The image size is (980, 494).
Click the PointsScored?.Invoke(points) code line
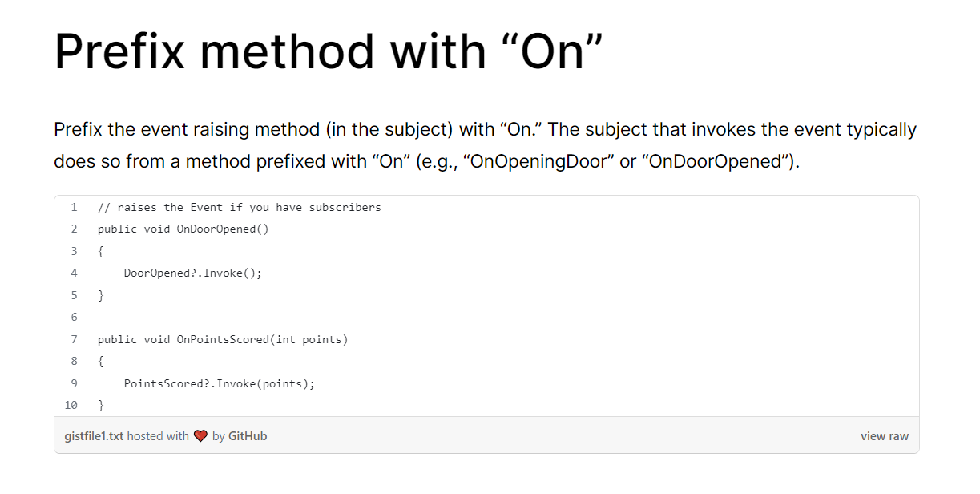click(x=220, y=383)
